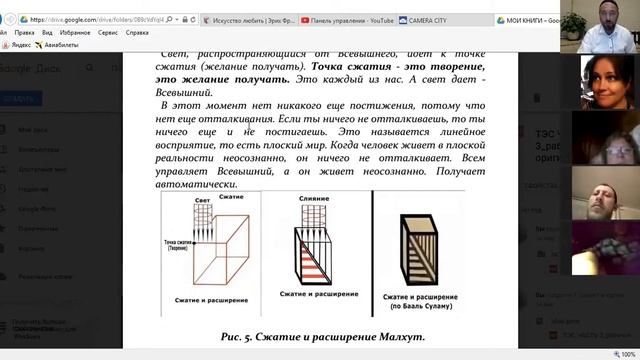Switch to the CAMERA CITY tab
Screen dimensions: 640x360
[445, 20]
